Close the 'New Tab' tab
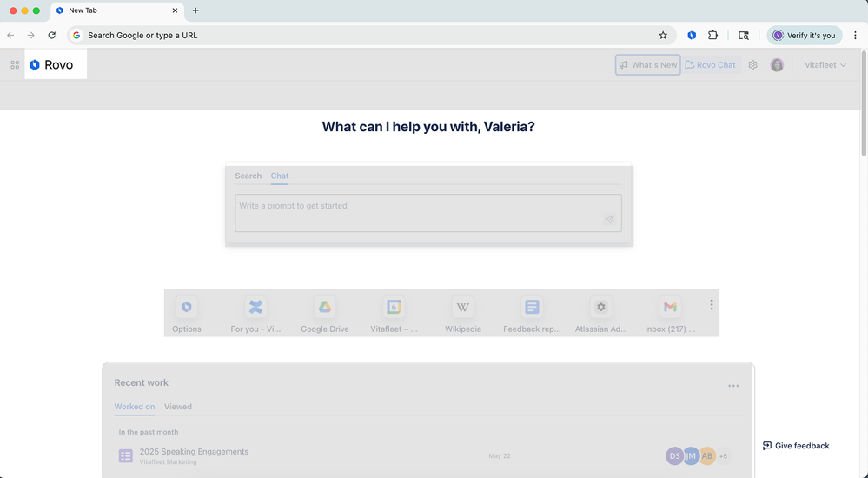Viewport: 868px width, 478px height. point(175,10)
